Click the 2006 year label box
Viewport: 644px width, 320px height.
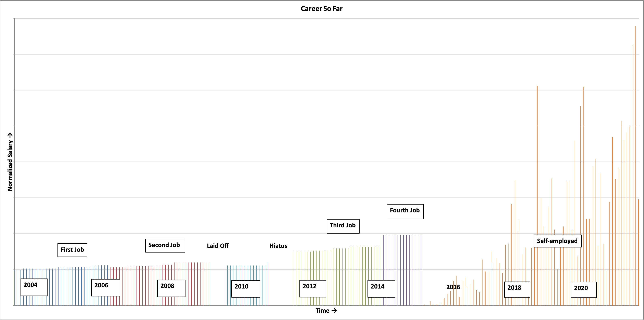[105, 287]
